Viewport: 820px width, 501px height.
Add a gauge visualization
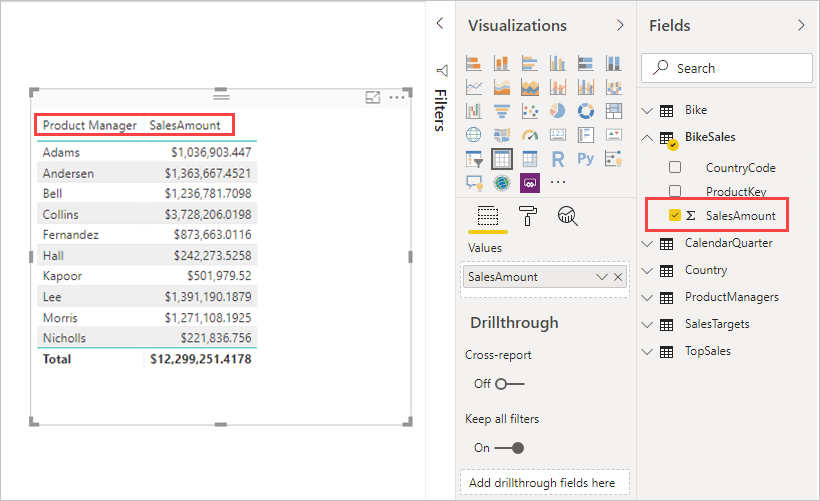click(530, 135)
